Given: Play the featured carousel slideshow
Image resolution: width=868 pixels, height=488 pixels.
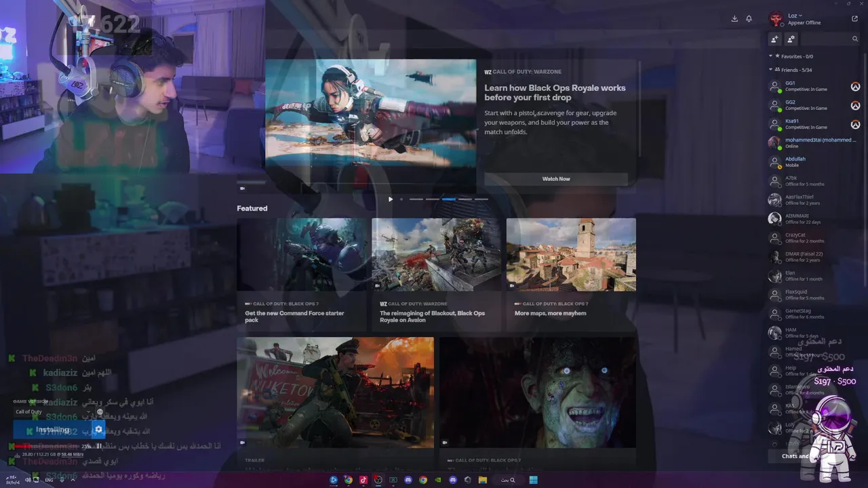Looking at the screenshot, I should (x=391, y=199).
